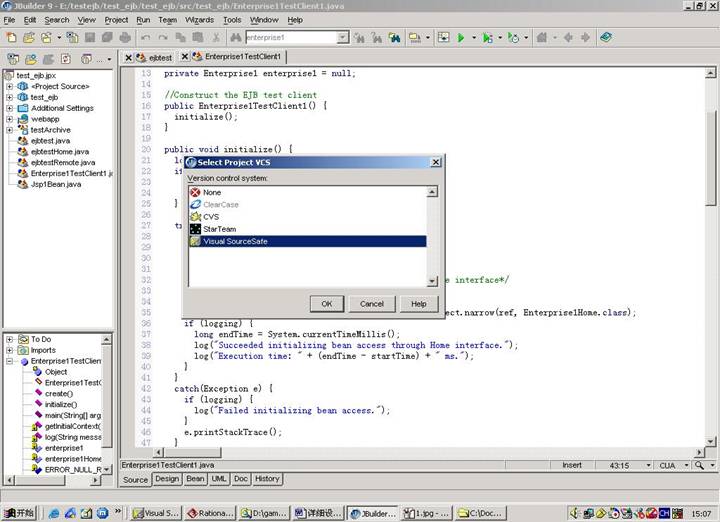The width and height of the screenshot is (720, 522).
Task: Select initialize() in structure pane
Action: point(61,405)
